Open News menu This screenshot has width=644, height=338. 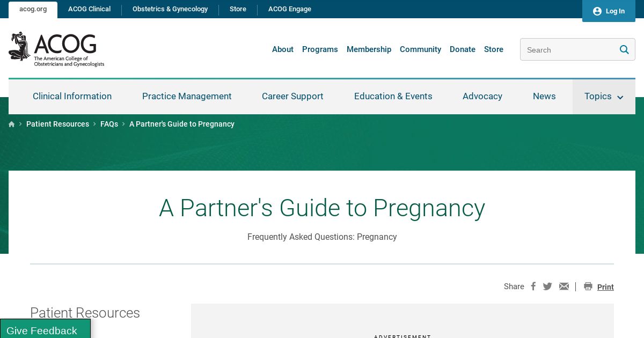coord(544,97)
